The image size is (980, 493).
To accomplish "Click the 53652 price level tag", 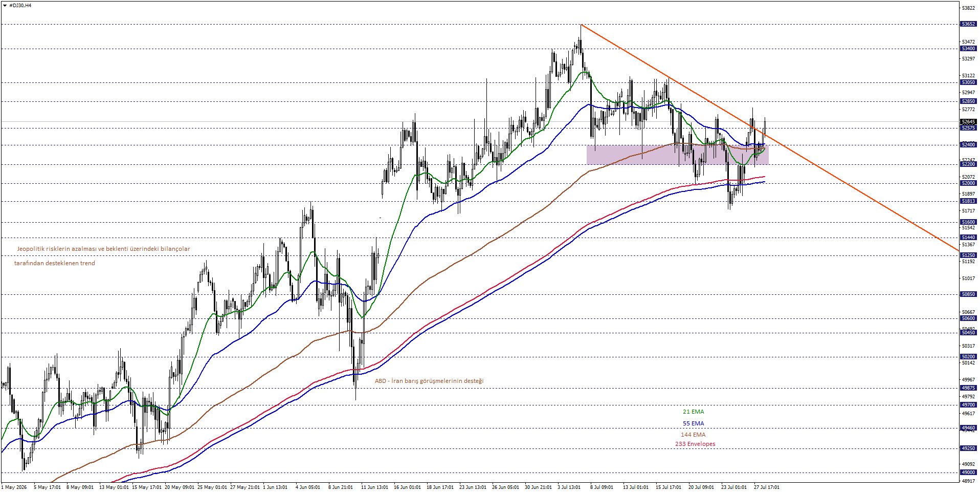I will point(968,24).
